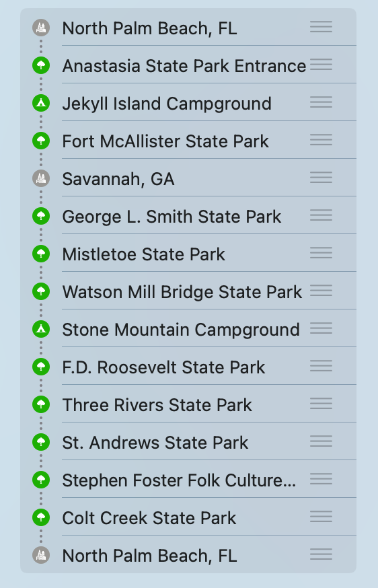Select the Stephen Foster Folk Culture stop
This screenshot has width=378, height=588.
[x=188, y=480]
